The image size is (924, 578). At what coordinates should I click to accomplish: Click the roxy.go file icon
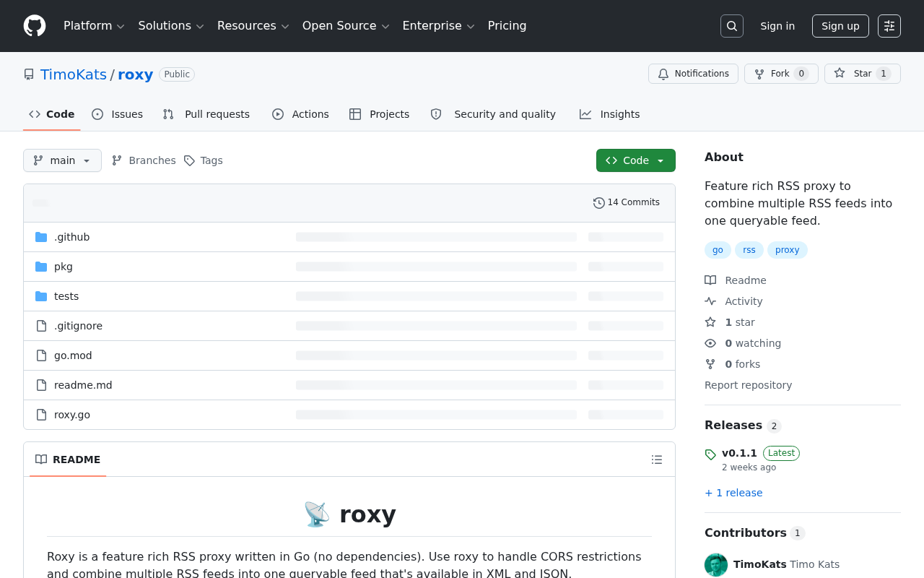[41, 415]
